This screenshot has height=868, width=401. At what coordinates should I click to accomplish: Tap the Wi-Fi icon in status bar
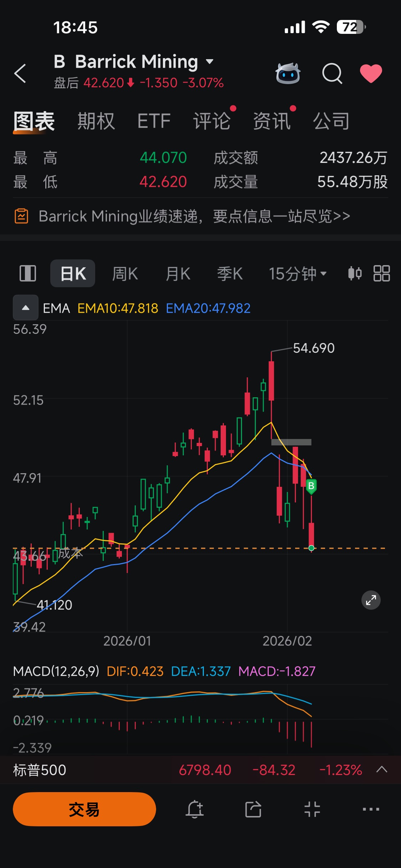pos(321,27)
